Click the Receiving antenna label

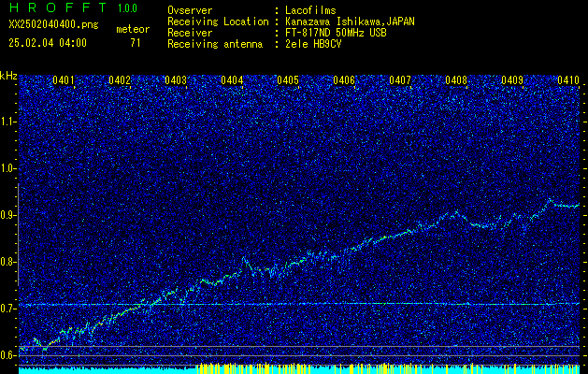215,44
